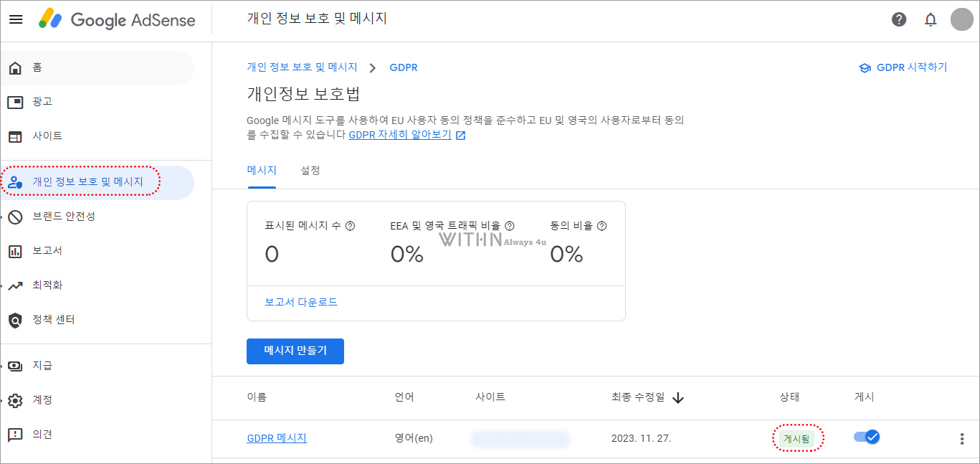Click the 개인 정보 보호 person-shield icon

point(15,183)
